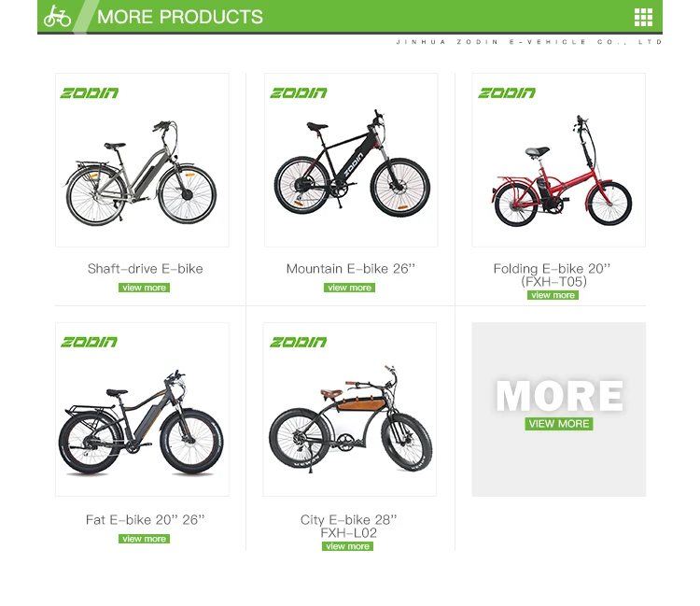Image resolution: width=700 pixels, height=606 pixels.
Task: Open the Fat E-bike product image
Action: 142,409
